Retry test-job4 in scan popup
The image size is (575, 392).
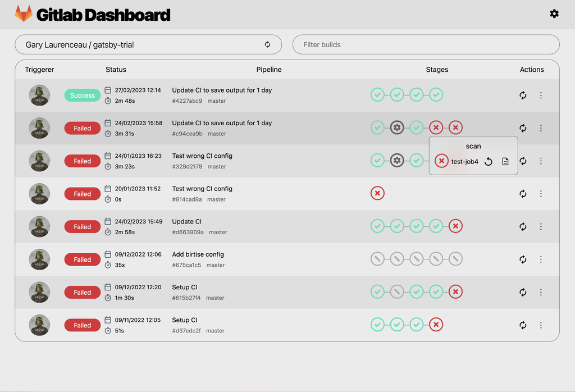(x=488, y=161)
